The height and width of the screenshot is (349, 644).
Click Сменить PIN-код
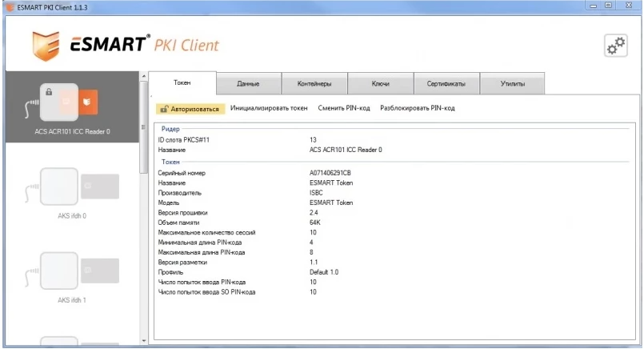[x=344, y=108]
